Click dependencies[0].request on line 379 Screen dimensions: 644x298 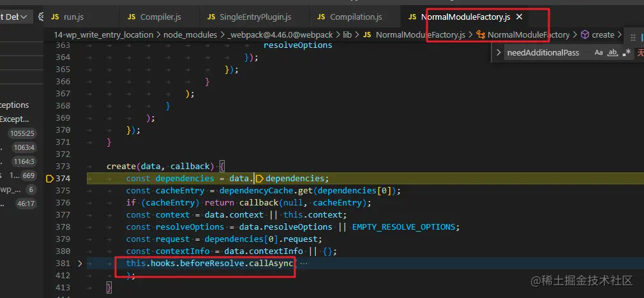tap(262, 239)
